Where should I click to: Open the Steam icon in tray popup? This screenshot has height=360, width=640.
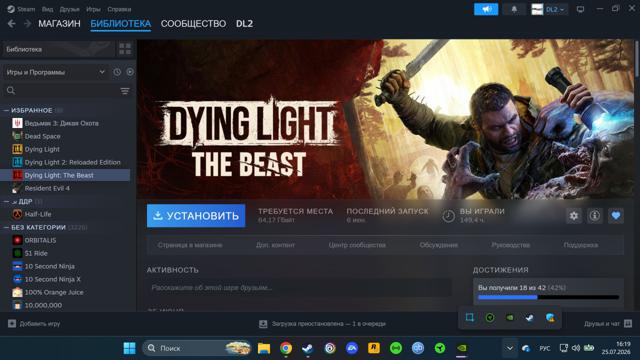(x=530, y=318)
